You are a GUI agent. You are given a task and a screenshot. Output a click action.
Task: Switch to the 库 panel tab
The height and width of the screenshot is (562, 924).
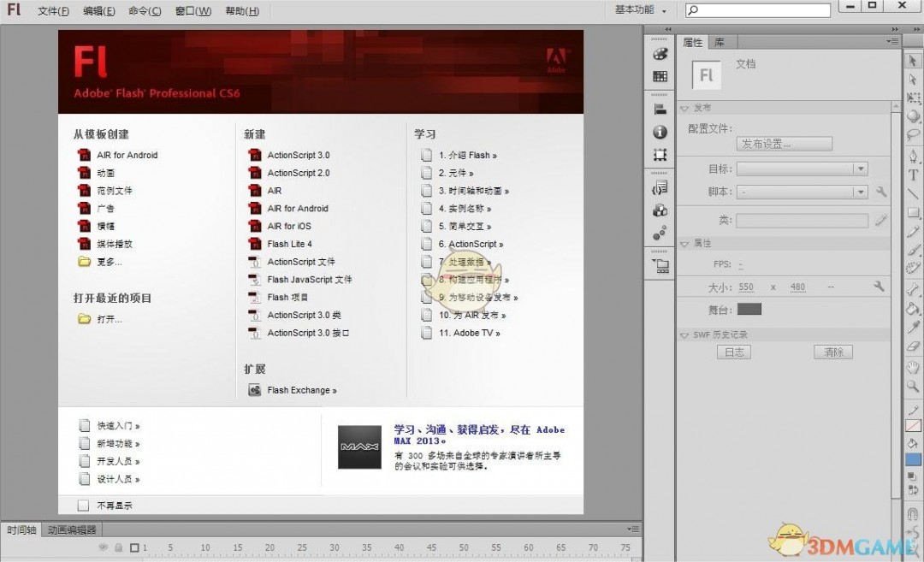718,41
